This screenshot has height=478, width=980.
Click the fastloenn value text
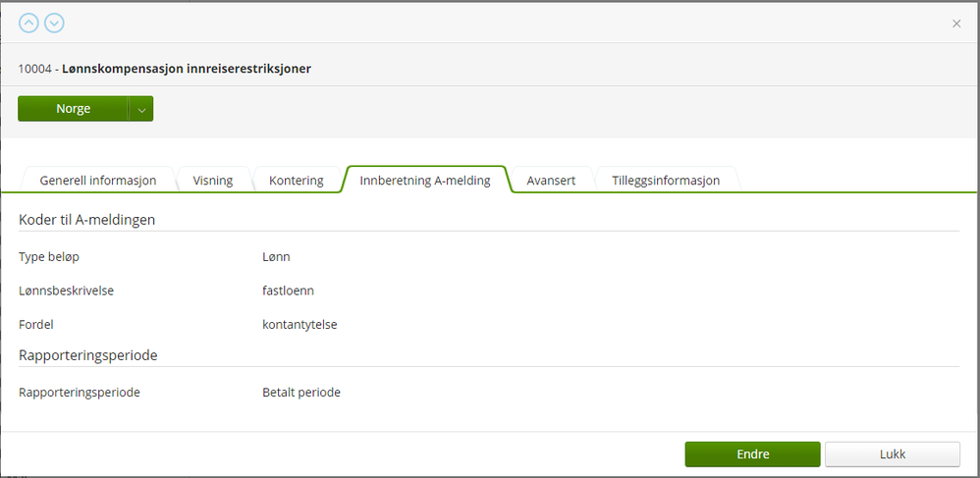[x=288, y=291]
